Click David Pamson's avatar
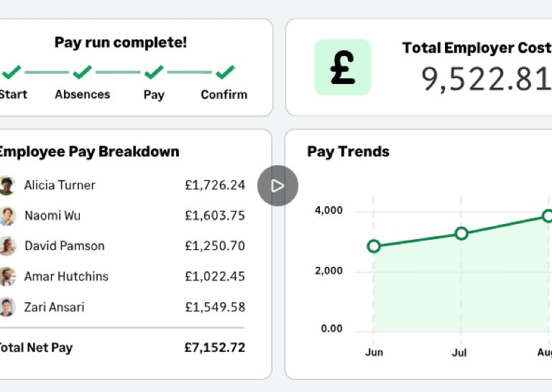The width and height of the screenshot is (552, 392). [6, 246]
